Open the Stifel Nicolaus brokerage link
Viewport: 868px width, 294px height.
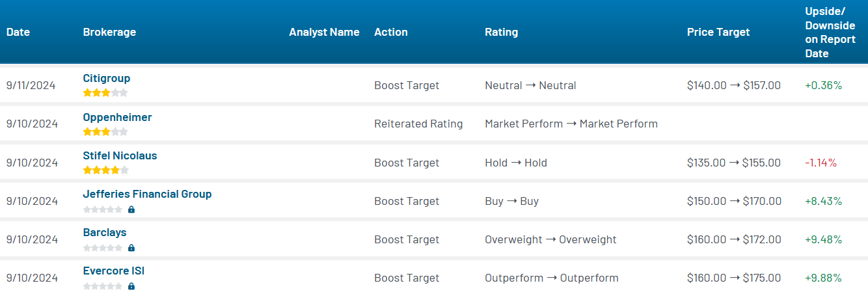120,155
